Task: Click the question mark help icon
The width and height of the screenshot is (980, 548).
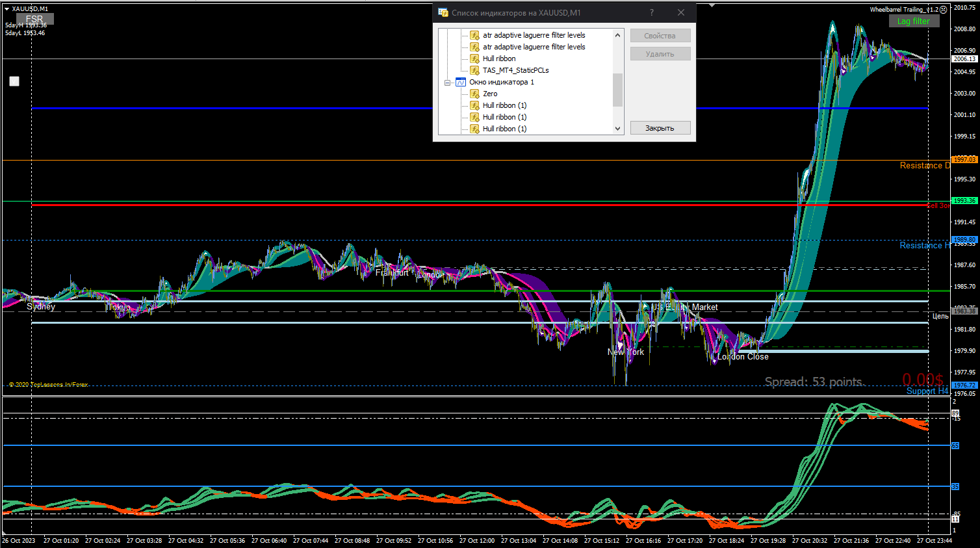Action: tap(652, 12)
